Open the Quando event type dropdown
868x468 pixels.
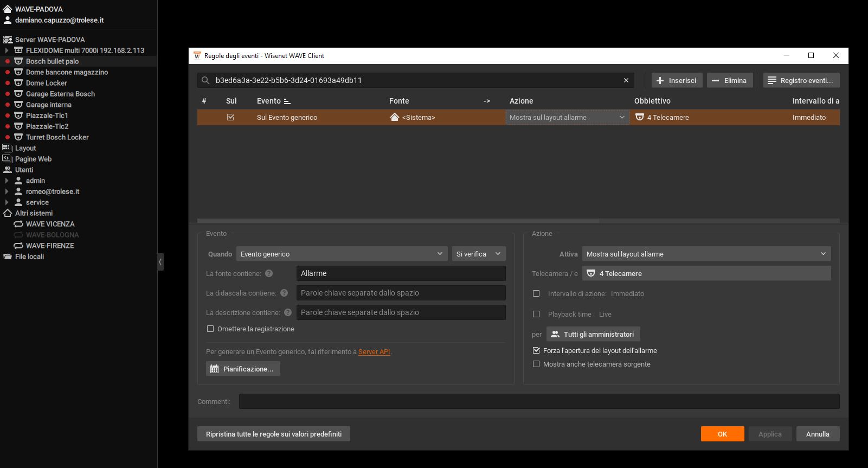pyautogui.click(x=342, y=254)
